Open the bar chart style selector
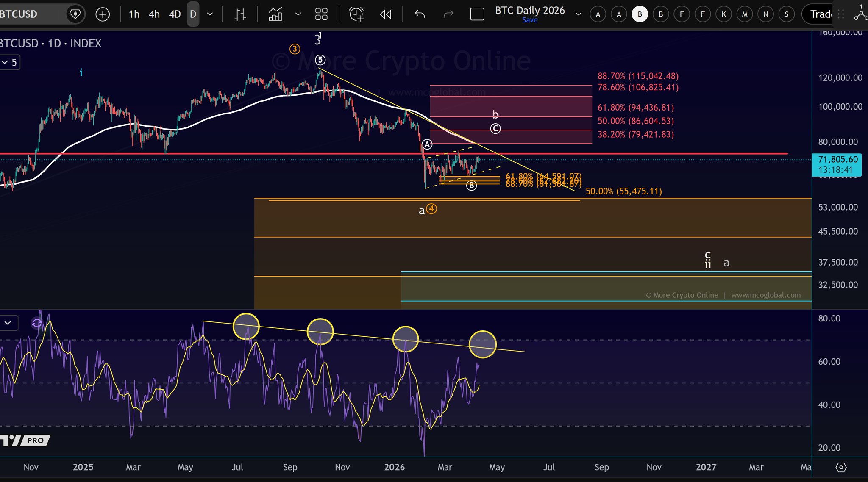Image resolution: width=868 pixels, height=482 pixels. coord(240,14)
